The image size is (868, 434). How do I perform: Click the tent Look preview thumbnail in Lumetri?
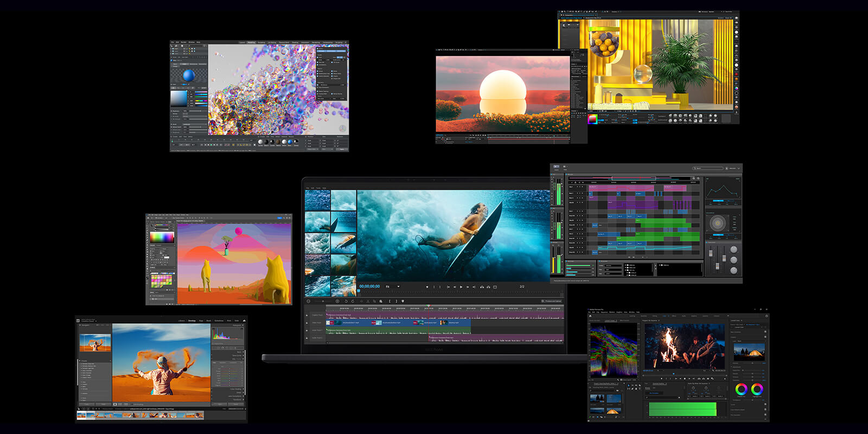[749, 352]
